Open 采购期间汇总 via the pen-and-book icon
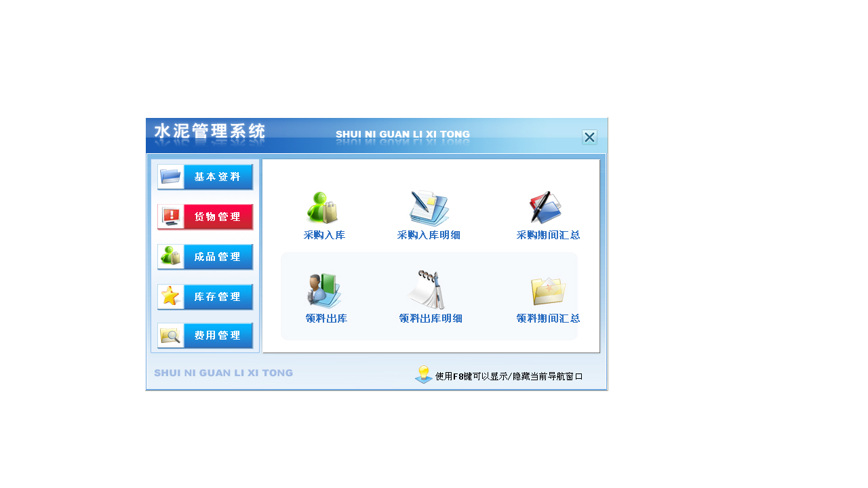The width and height of the screenshot is (868, 488). (547, 207)
